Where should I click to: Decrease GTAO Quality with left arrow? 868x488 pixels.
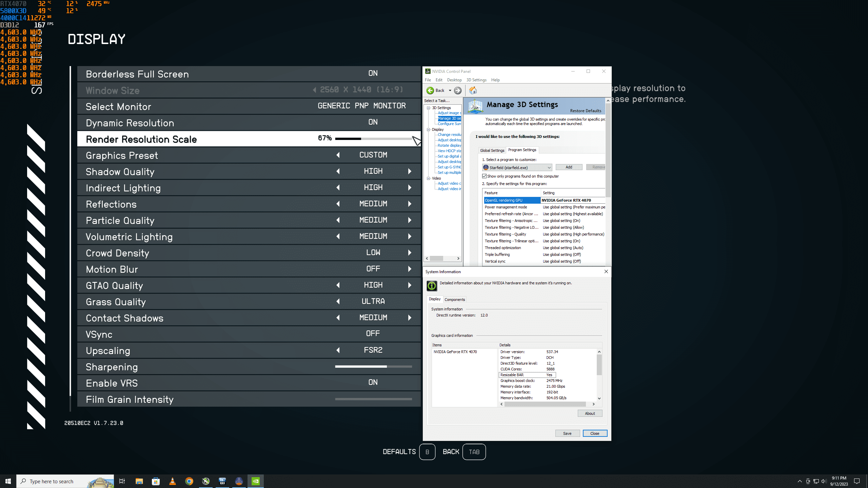[338, 285]
